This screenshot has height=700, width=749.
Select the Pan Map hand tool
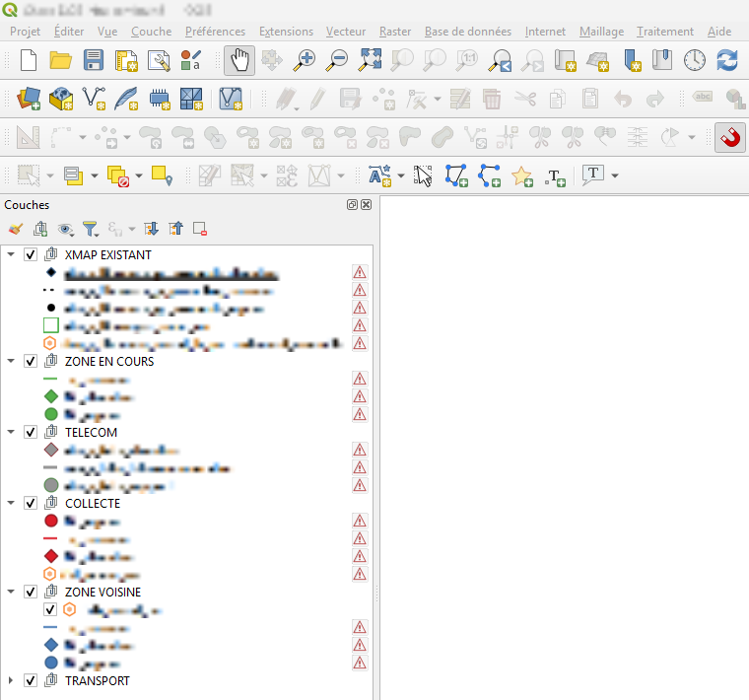(x=239, y=61)
